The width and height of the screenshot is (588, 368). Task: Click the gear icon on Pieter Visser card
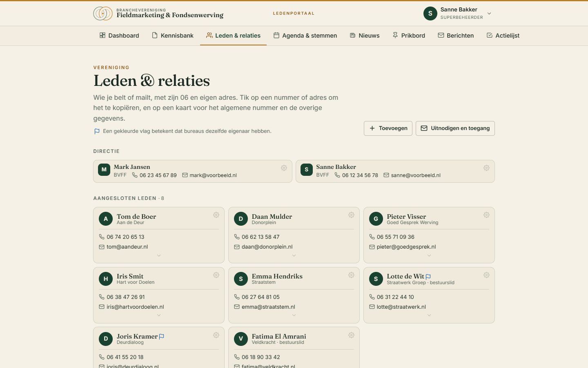(x=486, y=215)
